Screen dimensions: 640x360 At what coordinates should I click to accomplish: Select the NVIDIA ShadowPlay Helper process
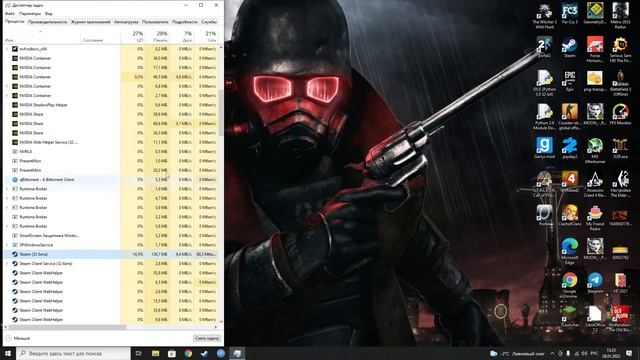pos(111,105)
